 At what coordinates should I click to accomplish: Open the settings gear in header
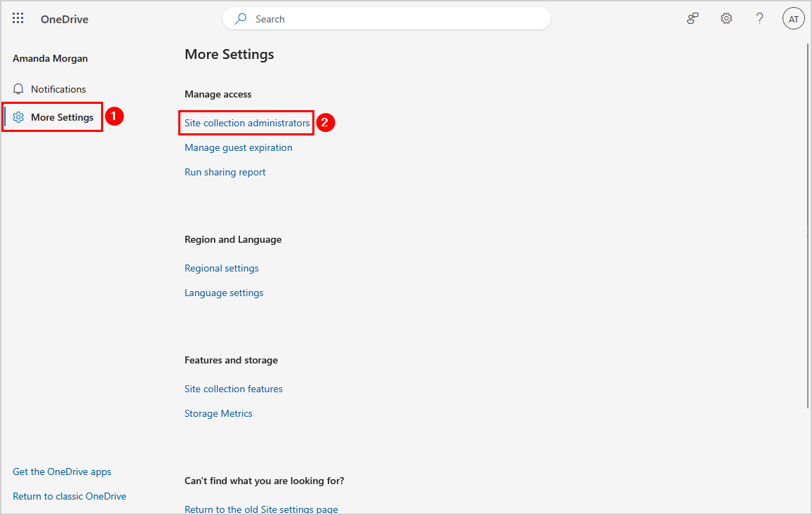726,19
